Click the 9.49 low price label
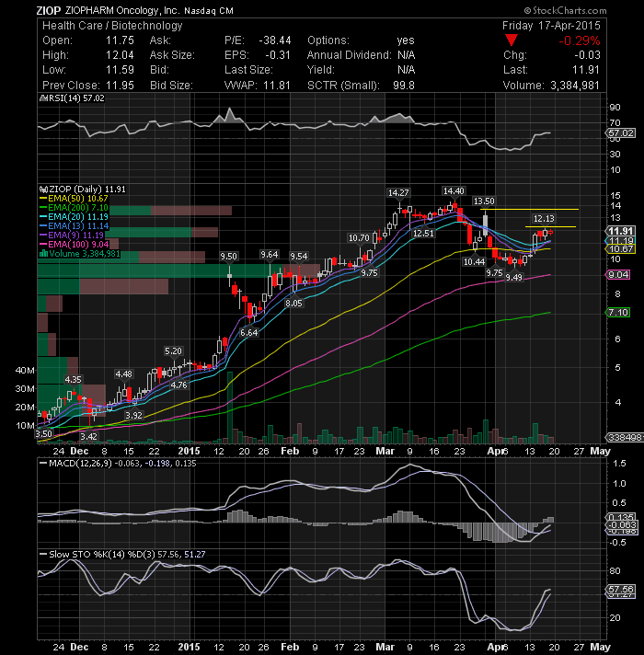 pos(513,277)
